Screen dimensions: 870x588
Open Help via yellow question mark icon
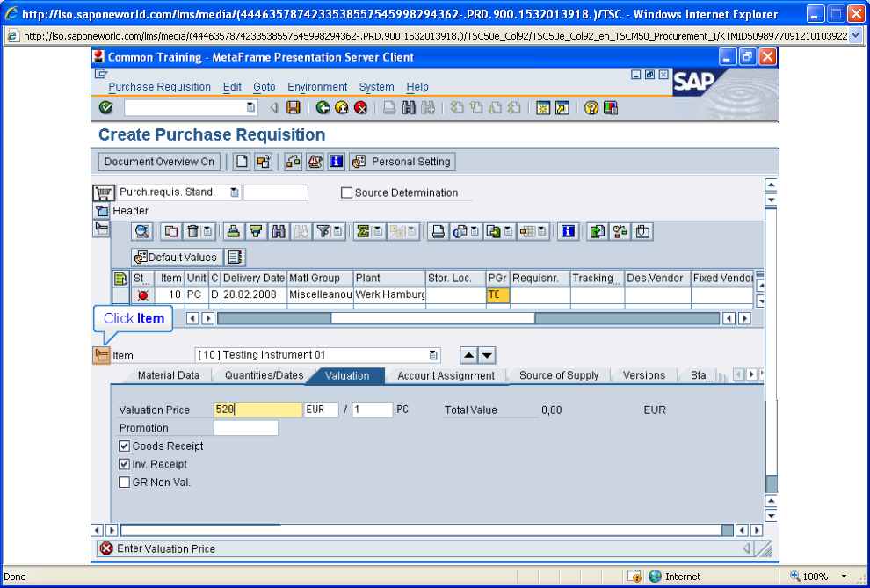pyautogui.click(x=591, y=107)
